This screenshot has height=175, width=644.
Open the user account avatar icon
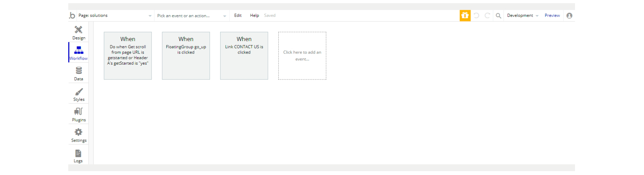tap(569, 15)
